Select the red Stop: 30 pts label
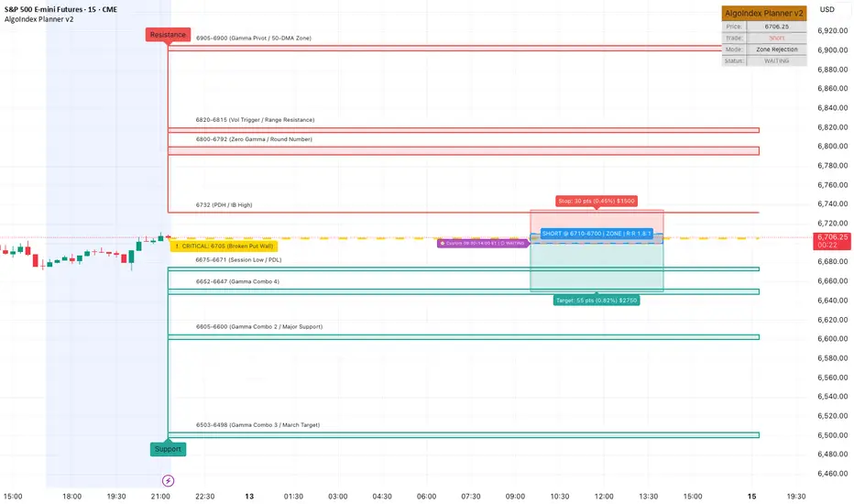854x504 pixels. click(x=597, y=201)
